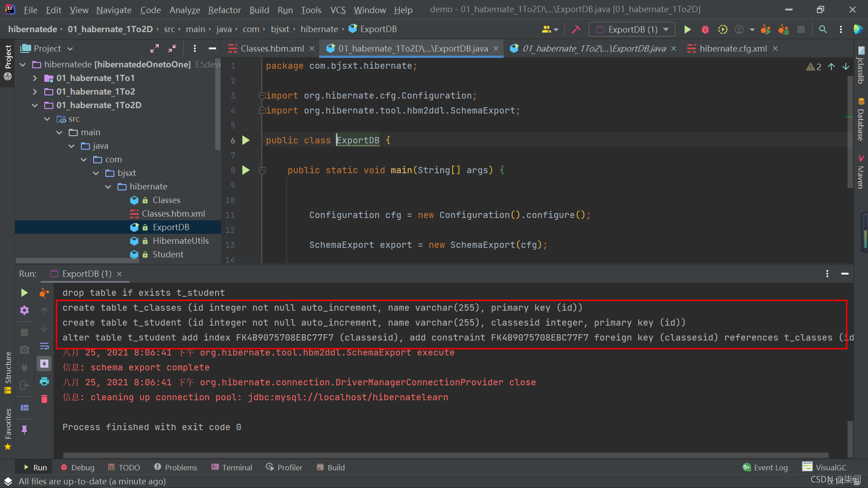Open Run panel options three-dot menu
Viewport: 868px width, 488px height.
[827, 274]
